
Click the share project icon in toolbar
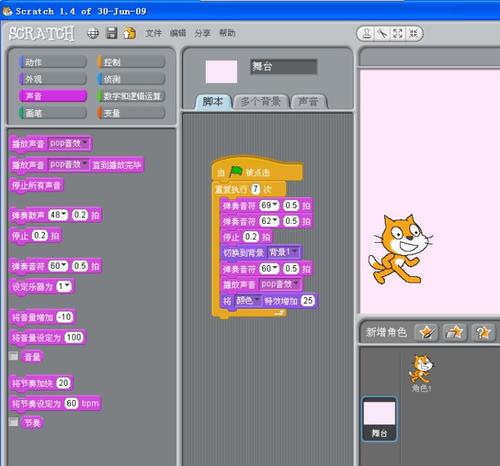pyautogui.click(x=130, y=33)
